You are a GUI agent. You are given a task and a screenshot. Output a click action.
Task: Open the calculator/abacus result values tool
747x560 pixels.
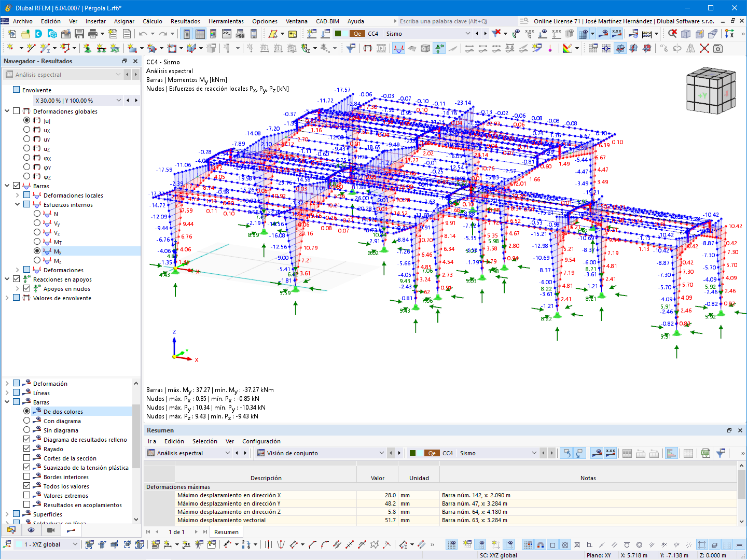pyautogui.click(x=647, y=33)
